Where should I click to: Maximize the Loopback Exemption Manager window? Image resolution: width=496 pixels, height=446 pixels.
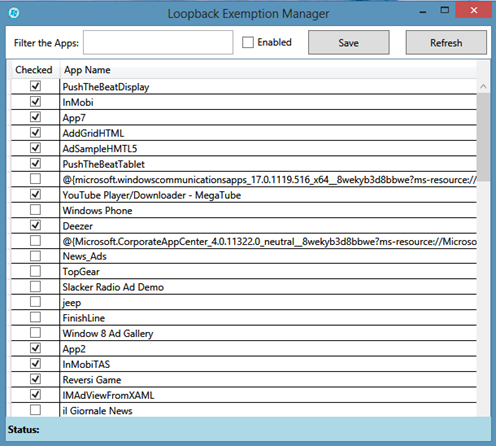point(445,10)
